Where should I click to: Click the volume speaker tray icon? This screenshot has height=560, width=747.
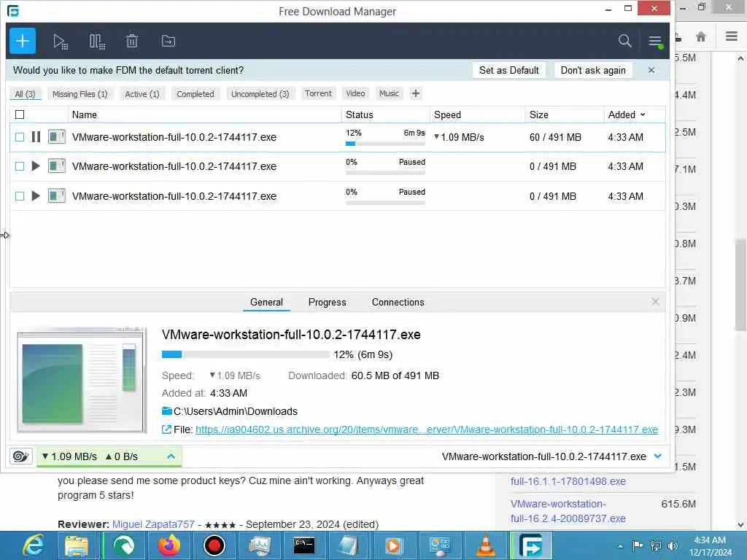pyautogui.click(x=673, y=545)
